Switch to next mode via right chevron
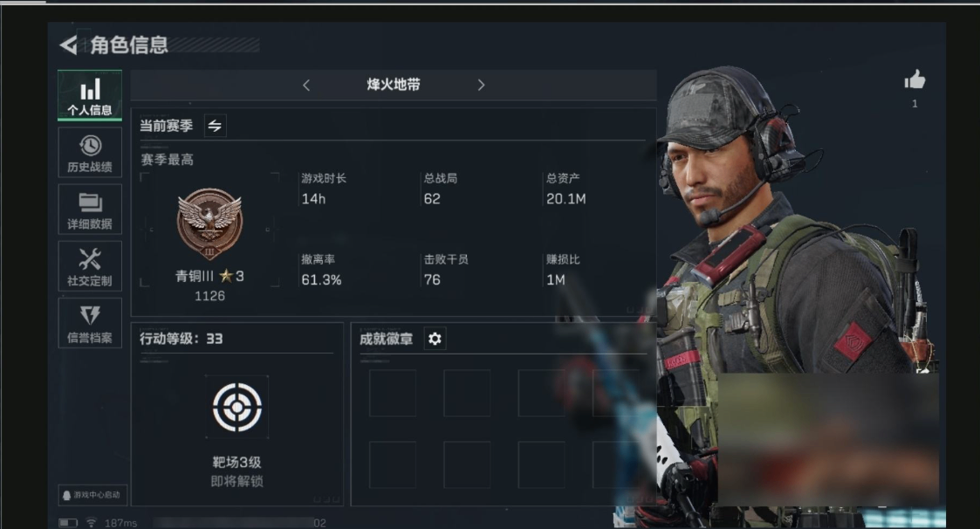This screenshot has height=529, width=980. (481, 85)
